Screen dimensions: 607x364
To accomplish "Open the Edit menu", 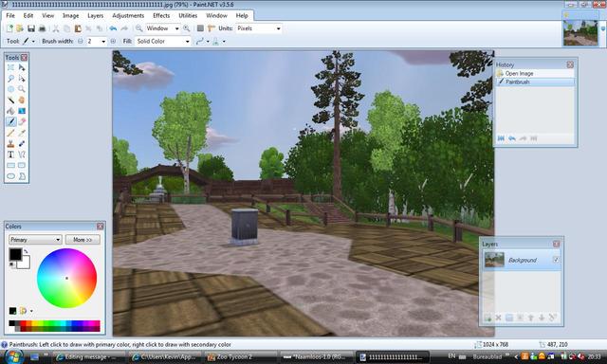I will click(28, 15).
